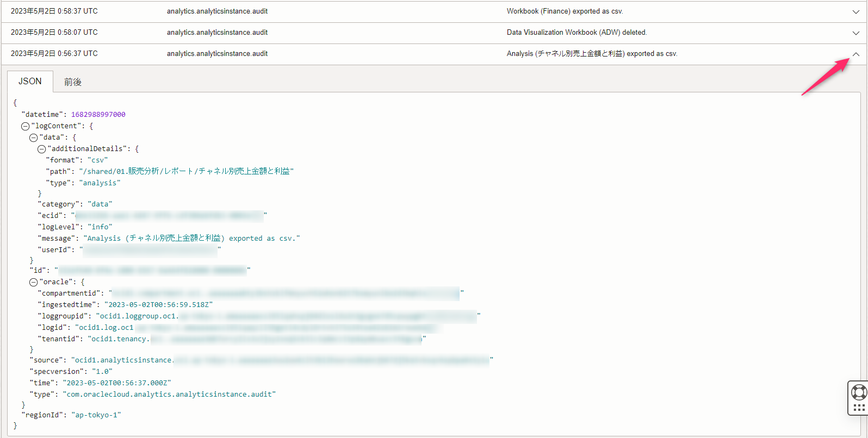Image resolution: width=868 pixels, height=438 pixels.
Task: Expand the Workbook (Finance) exported log row
Action: pos(856,12)
